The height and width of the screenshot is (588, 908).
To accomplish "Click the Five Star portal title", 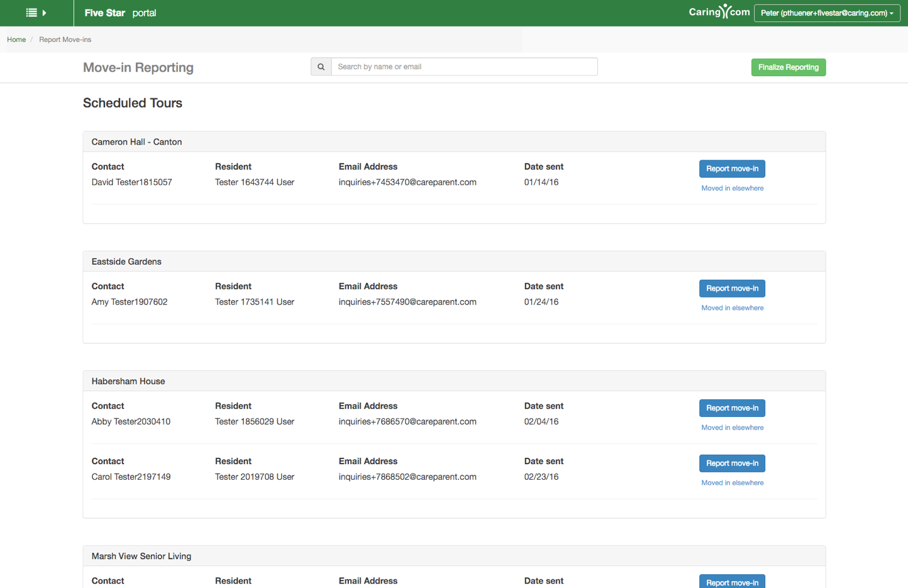I will coord(120,13).
